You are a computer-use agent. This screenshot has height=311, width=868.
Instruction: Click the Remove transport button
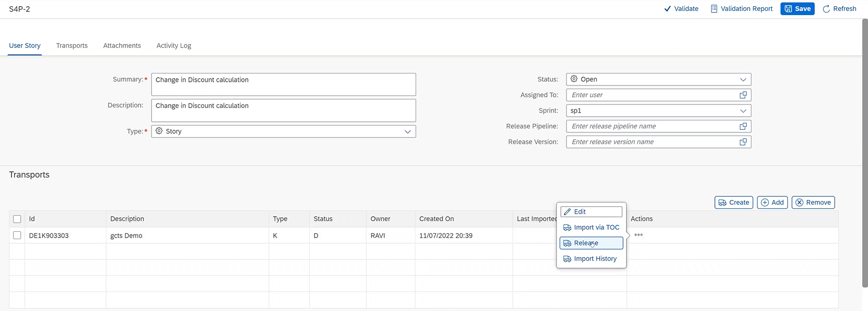(x=813, y=203)
